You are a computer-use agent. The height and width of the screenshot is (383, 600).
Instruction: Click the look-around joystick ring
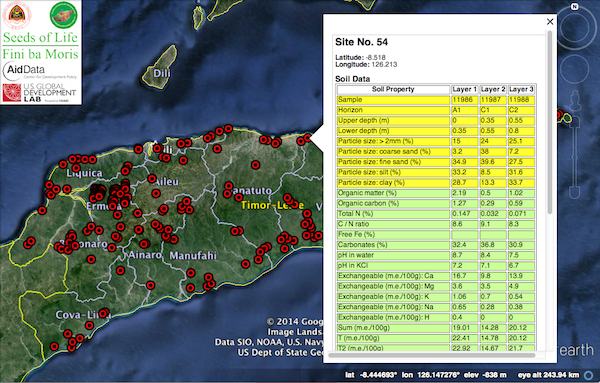click(575, 28)
